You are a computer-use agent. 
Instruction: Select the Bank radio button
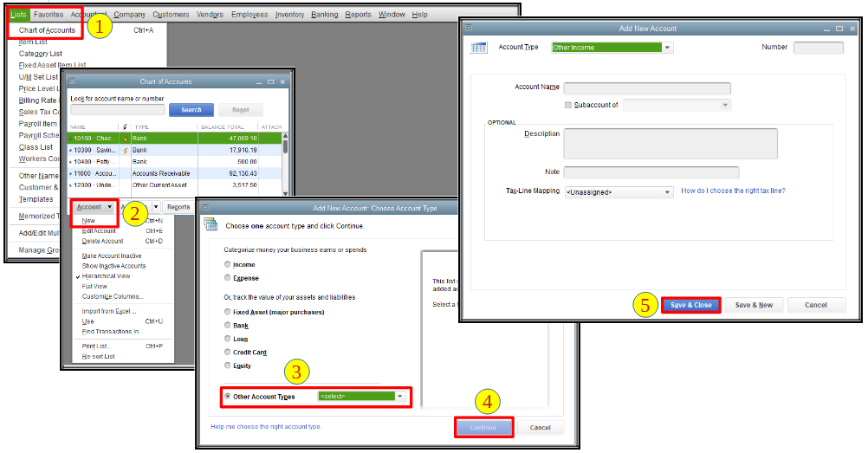[x=228, y=325]
